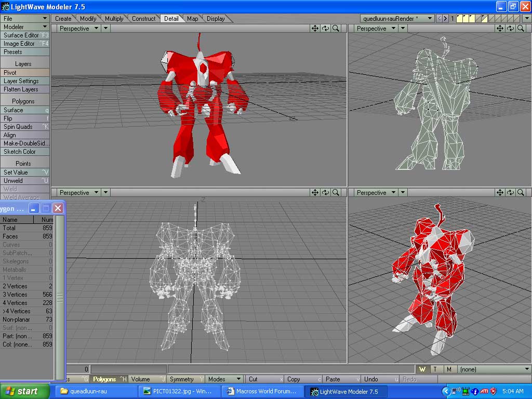Click the ATI tray icon

pyautogui.click(x=484, y=392)
